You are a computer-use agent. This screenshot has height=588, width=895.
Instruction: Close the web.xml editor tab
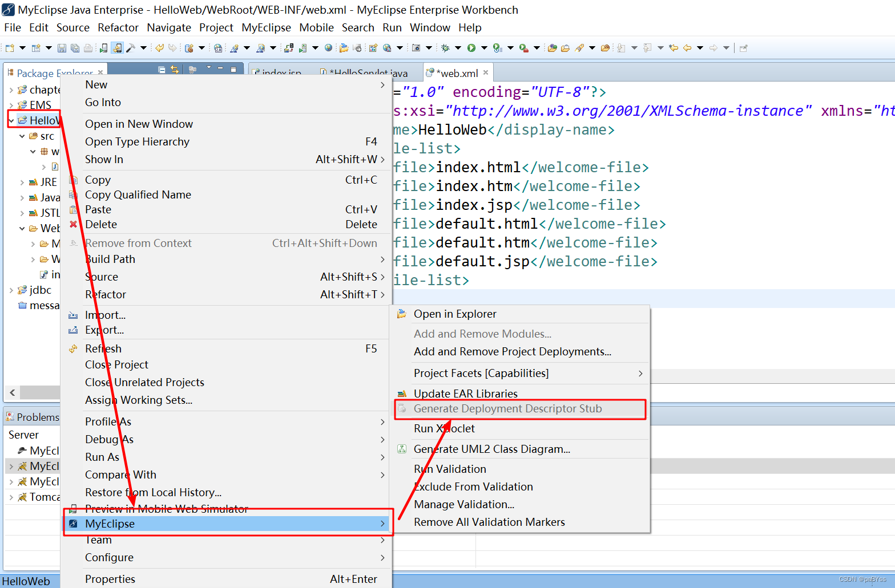coord(486,72)
